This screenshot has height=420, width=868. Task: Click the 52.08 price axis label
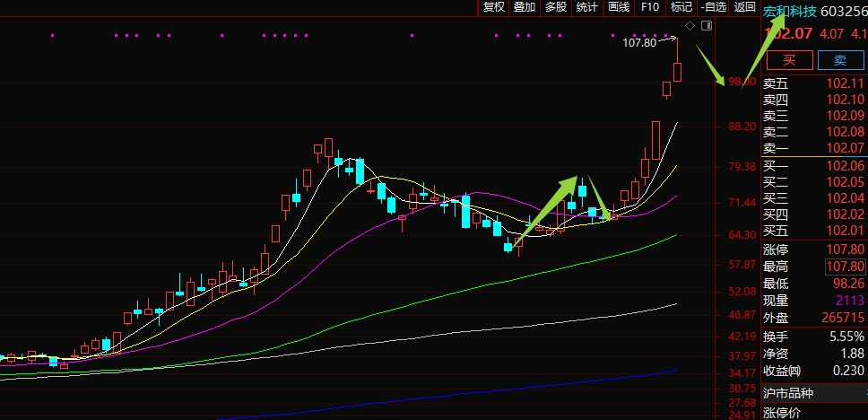pyautogui.click(x=742, y=291)
